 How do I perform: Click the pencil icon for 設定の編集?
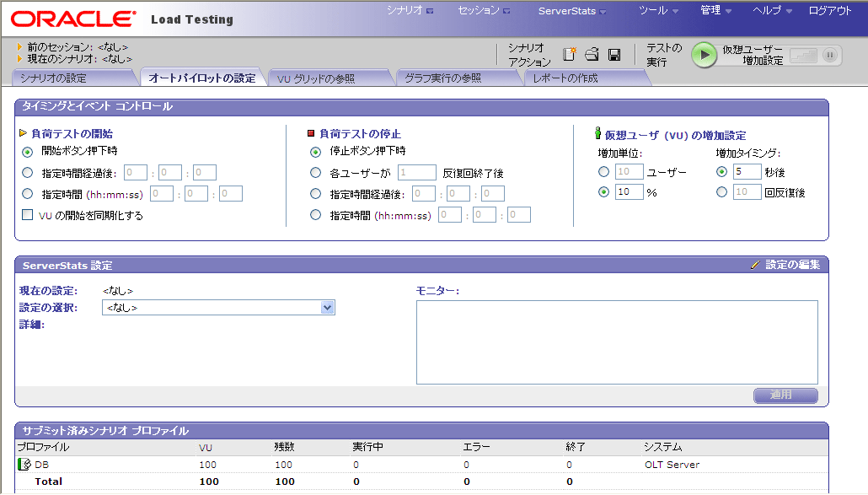(x=755, y=265)
